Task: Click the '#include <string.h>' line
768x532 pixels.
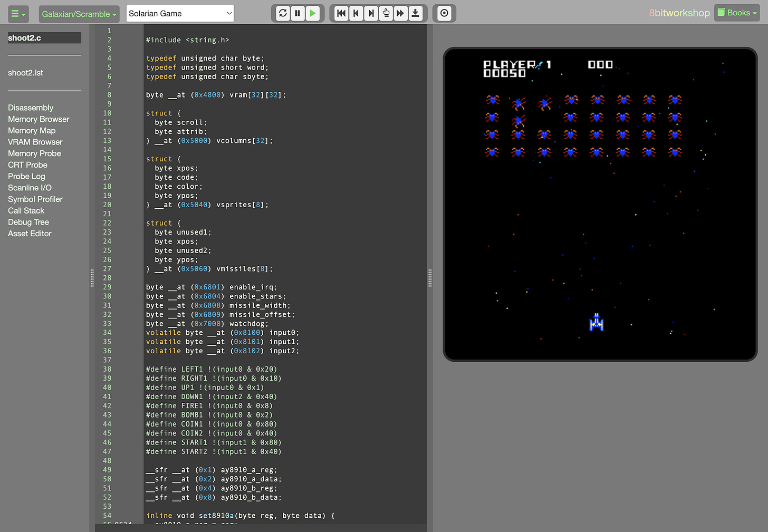Action: (x=187, y=40)
